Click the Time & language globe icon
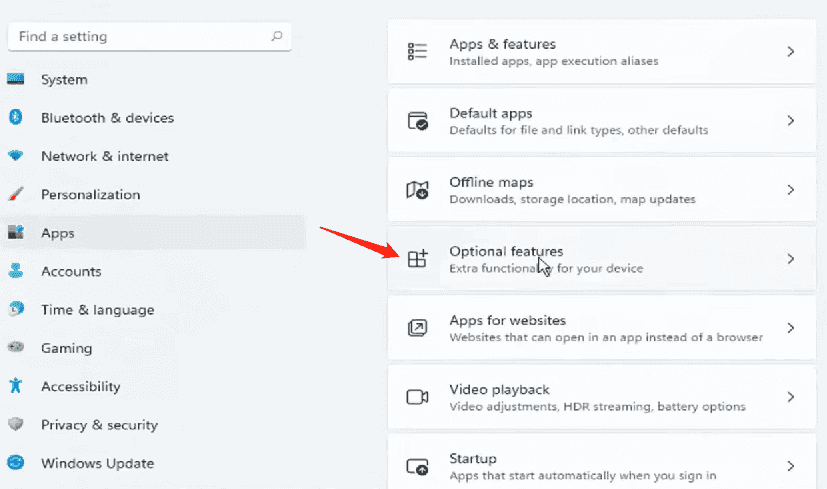Screen dimensions: 827x489 [16, 309]
